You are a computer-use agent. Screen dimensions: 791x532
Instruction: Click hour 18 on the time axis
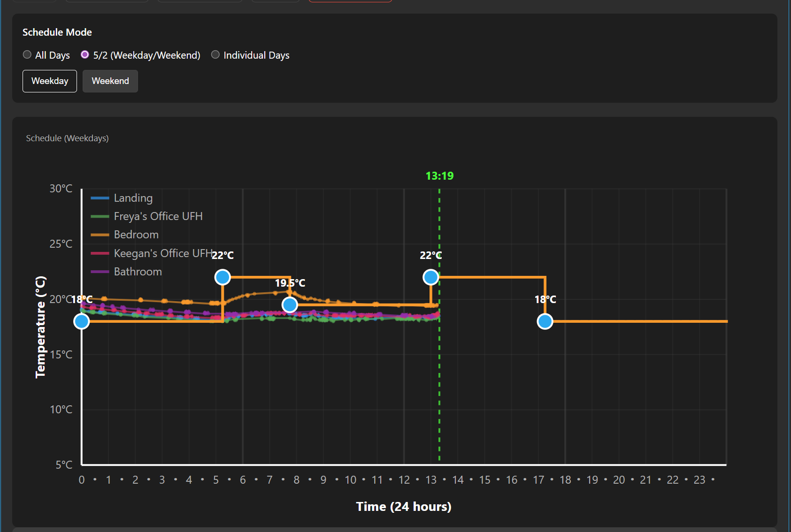[x=565, y=480]
